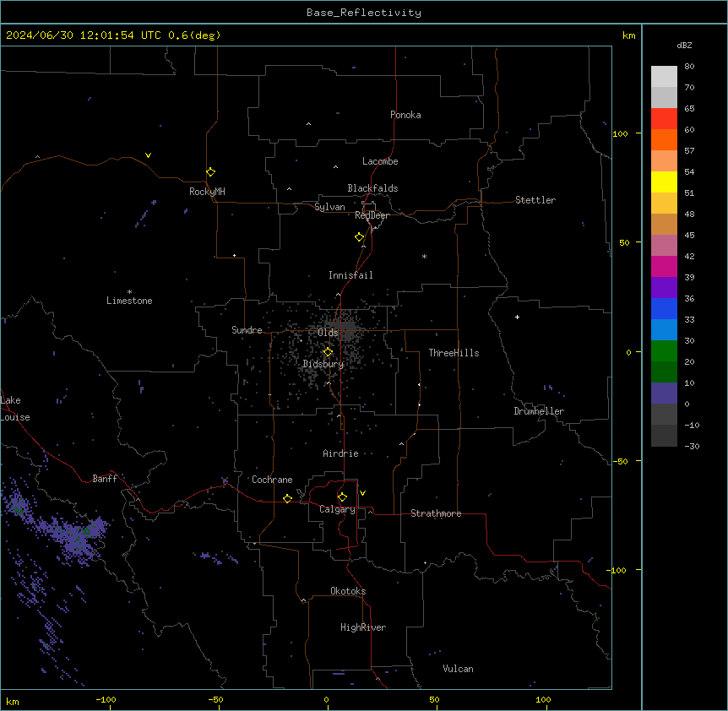
Task: Select the Sundre label
Action: point(247,330)
